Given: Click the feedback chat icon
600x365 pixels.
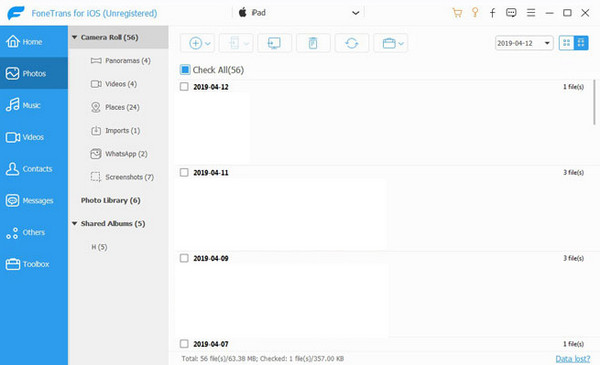Looking at the screenshot, I should (511, 13).
